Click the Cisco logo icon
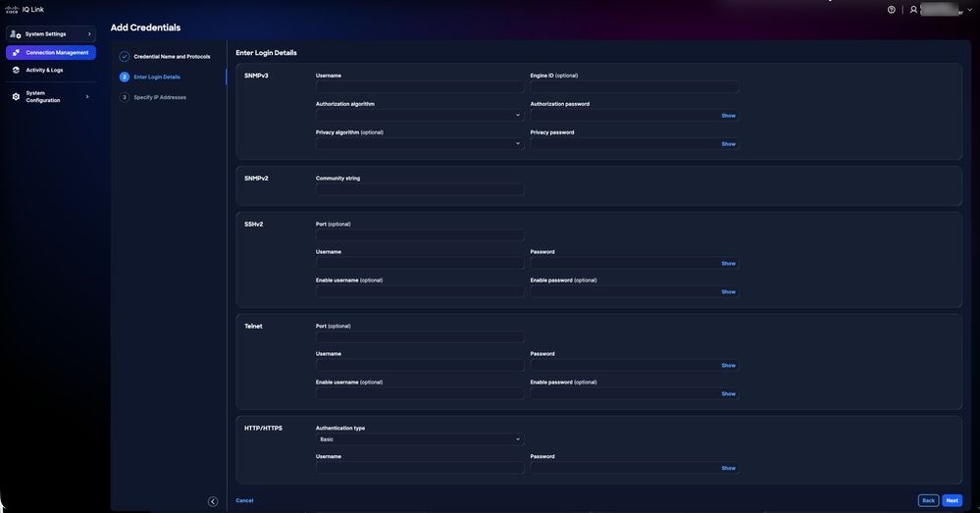The width and height of the screenshot is (980, 513). click(12, 10)
